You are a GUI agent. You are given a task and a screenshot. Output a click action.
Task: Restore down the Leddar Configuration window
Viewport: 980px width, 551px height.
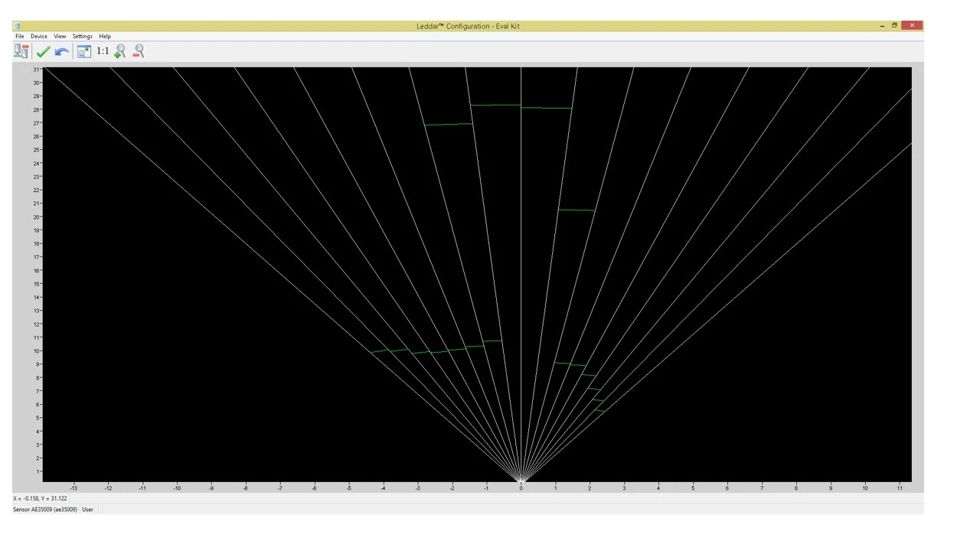click(x=894, y=26)
